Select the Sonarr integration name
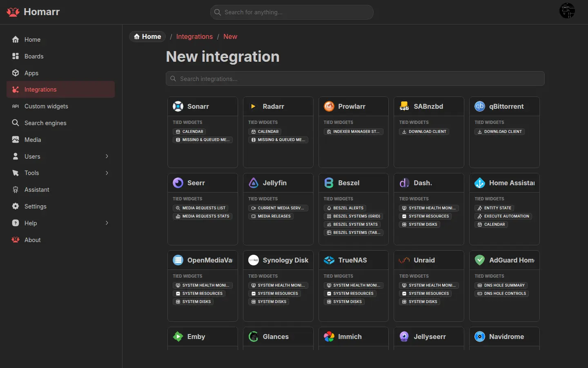The height and width of the screenshot is (368, 588). pos(198,106)
